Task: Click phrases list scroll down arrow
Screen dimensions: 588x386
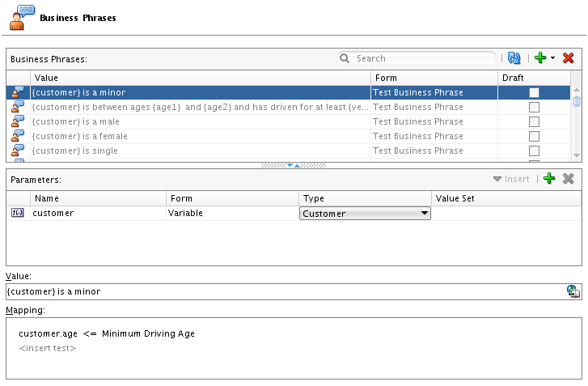Action: (x=577, y=155)
